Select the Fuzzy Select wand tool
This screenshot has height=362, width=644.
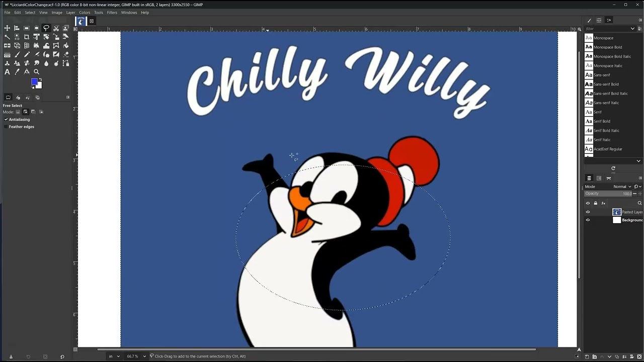7,37
